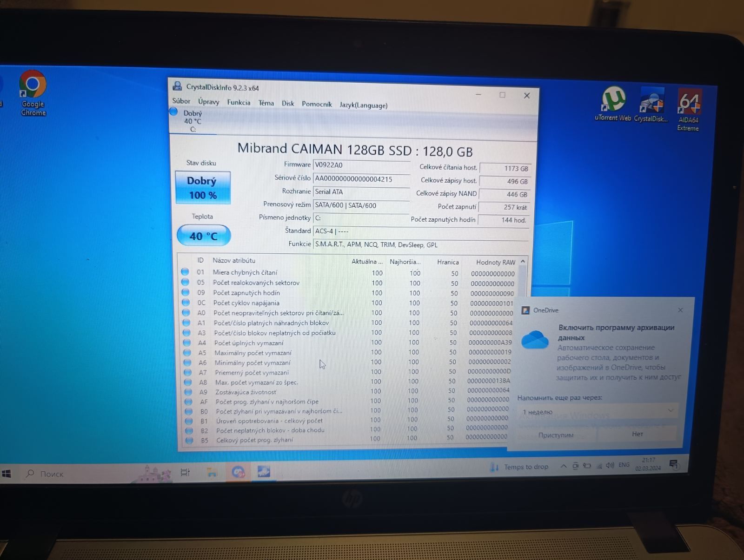Screen dimensions: 744x560
Task: Click the CrystalDiskInfo taskbar icon
Action: pyautogui.click(x=264, y=472)
